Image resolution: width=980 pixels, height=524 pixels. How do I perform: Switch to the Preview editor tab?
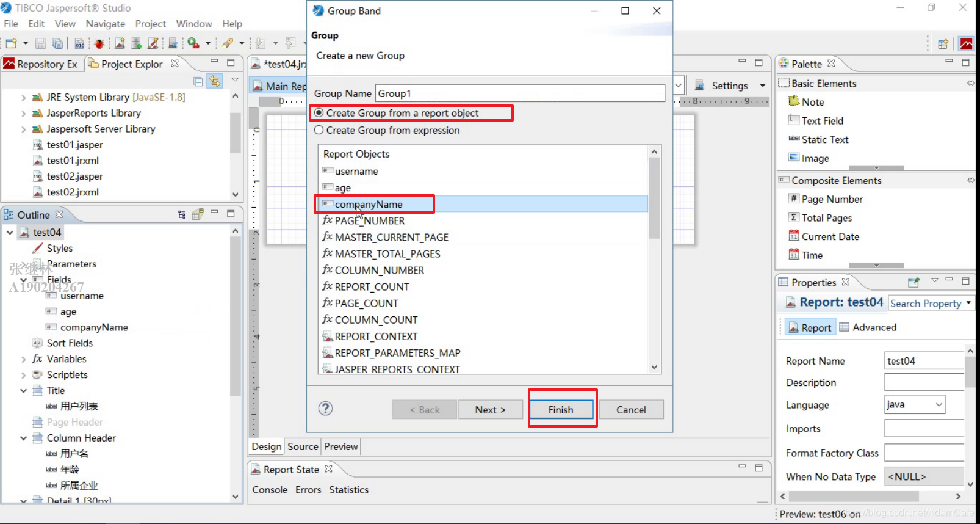[341, 446]
